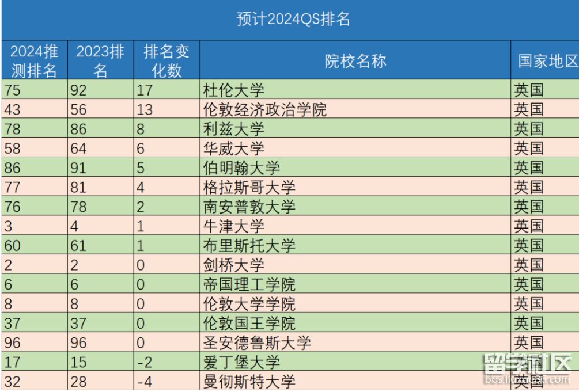Screen dimensions: 579x392
Task: Click rank change 0 for 剑桥大学
Action: [141, 265]
